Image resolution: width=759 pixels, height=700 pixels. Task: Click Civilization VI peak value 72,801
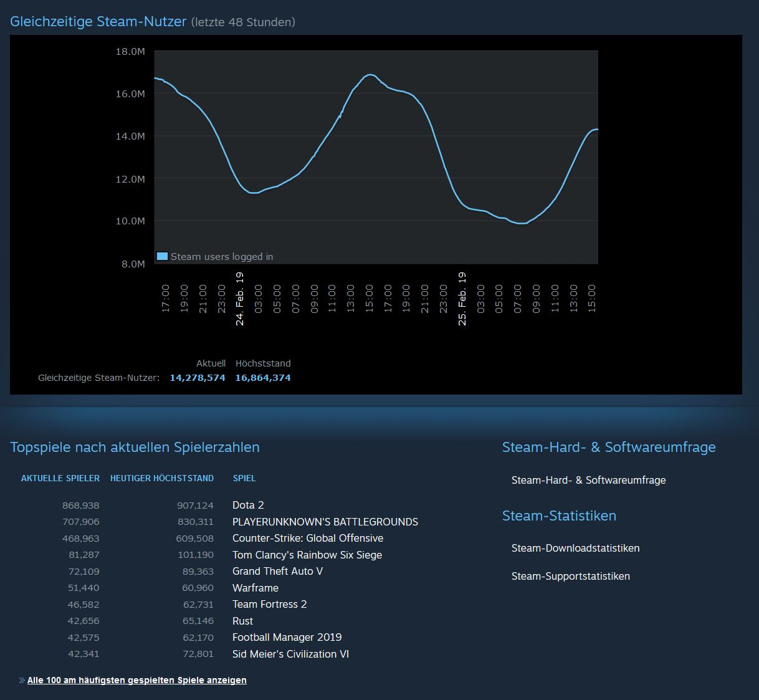[198, 654]
